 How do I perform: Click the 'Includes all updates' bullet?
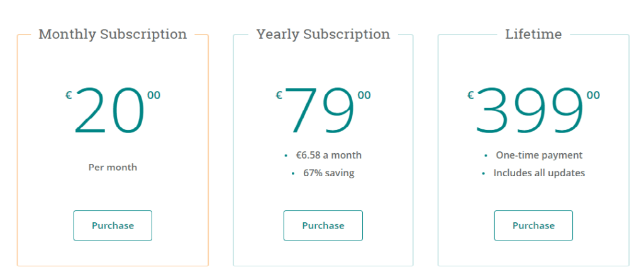click(539, 173)
